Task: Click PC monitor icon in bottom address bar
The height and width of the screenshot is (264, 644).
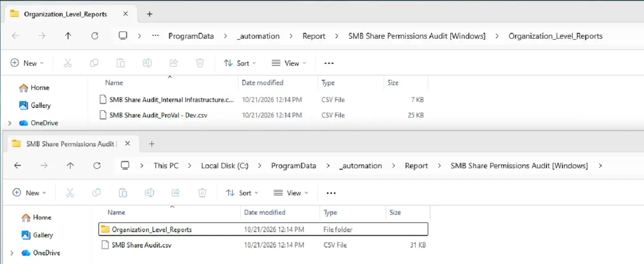Action: click(125, 165)
